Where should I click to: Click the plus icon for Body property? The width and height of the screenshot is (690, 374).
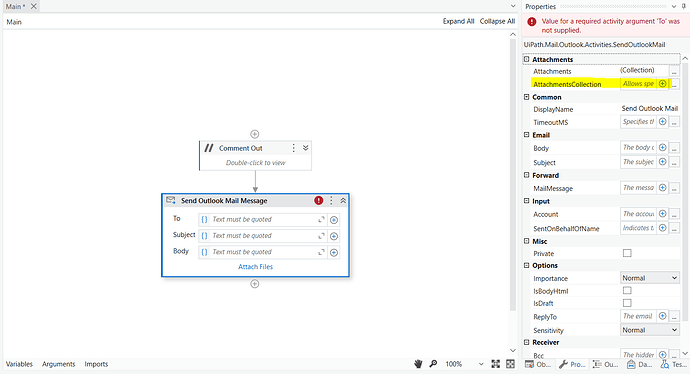click(x=663, y=147)
